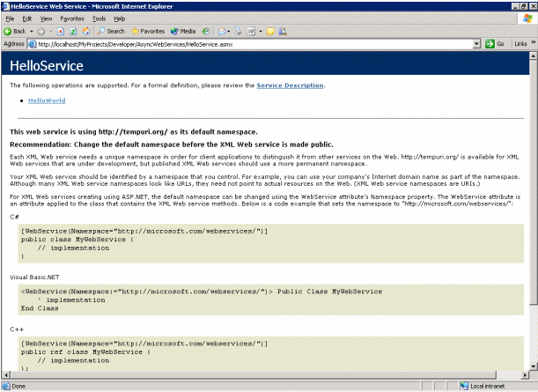Open the Mail dropdown arrow
This screenshot has height=392, width=538.
(229, 31)
